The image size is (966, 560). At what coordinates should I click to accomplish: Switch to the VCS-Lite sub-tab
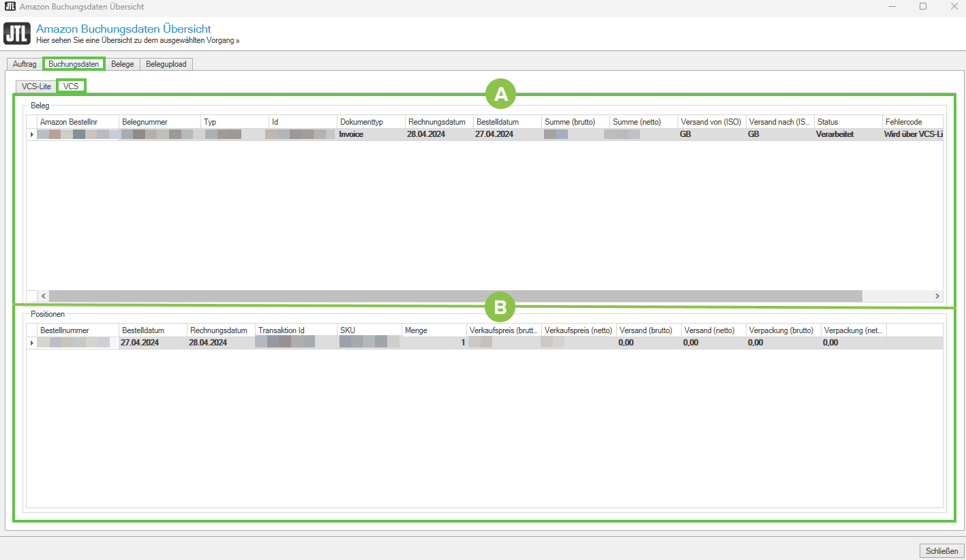pyautogui.click(x=36, y=87)
